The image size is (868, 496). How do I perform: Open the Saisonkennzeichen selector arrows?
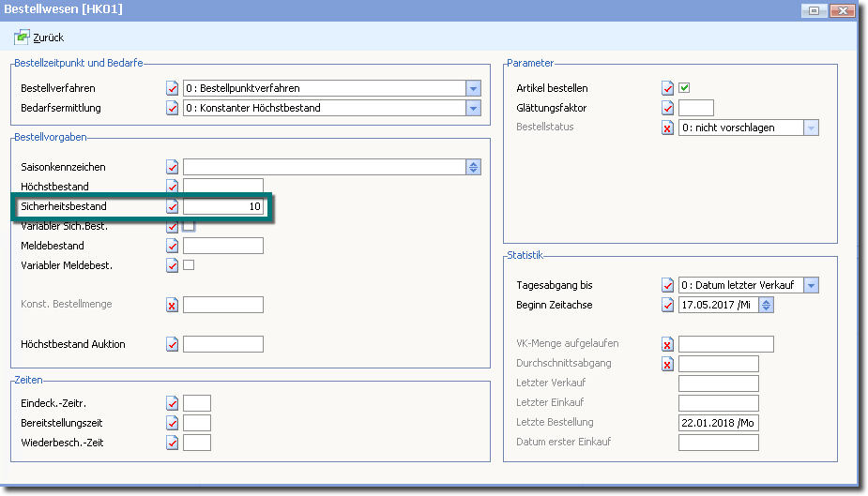click(474, 167)
